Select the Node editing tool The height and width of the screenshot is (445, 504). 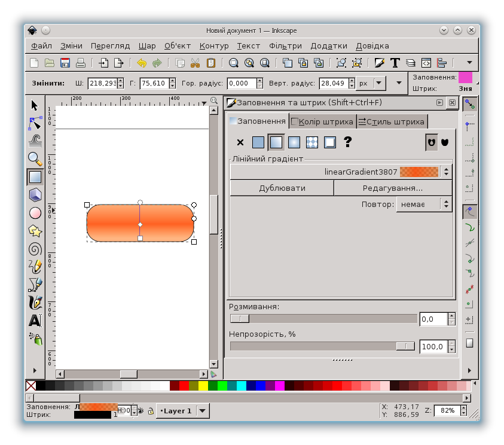pos(35,123)
